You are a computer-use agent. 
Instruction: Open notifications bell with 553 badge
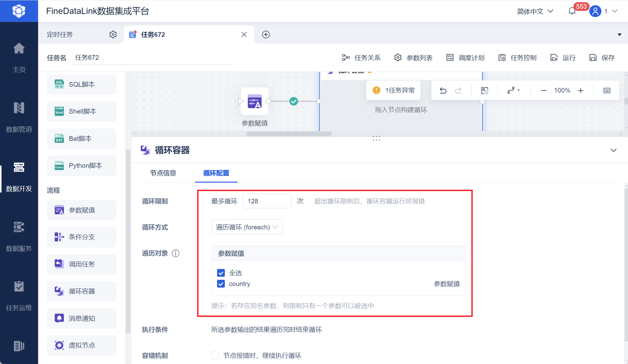(572, 11)
